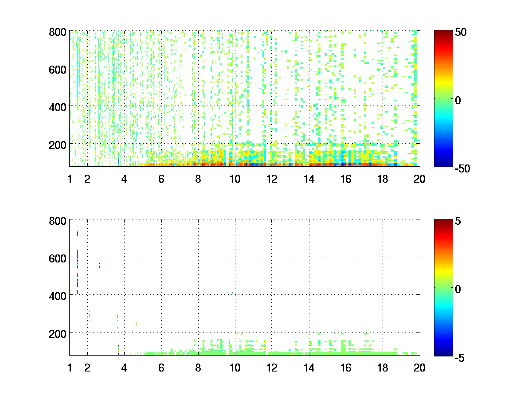Click x-axis tick "1" under upper plot

coord(70,179)
